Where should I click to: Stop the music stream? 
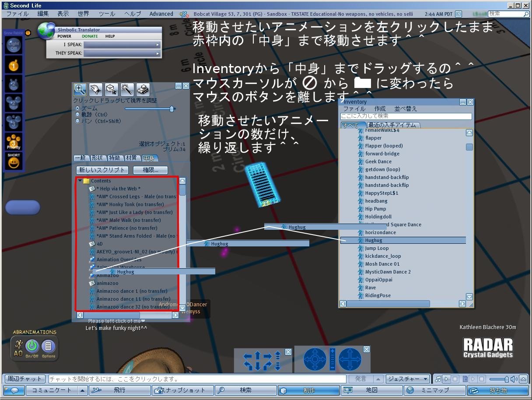click(455, 379)
